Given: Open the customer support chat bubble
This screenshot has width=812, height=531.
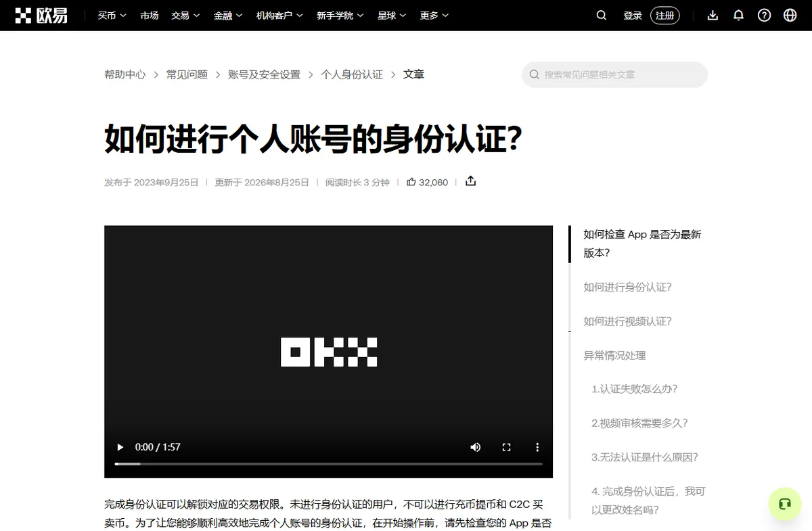Looking at the screenshot, I should 785,504.
